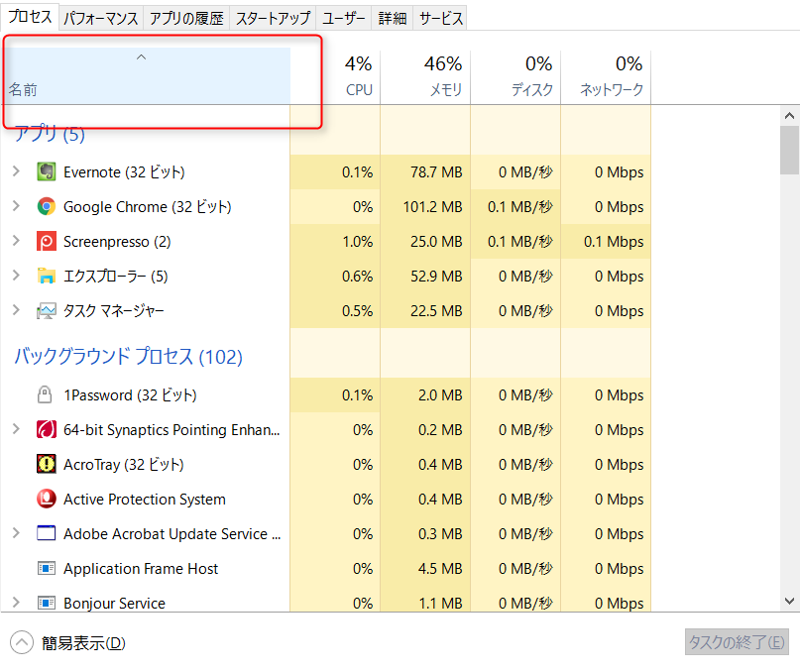Click the Explorer folder icon

tap(46, 277)
